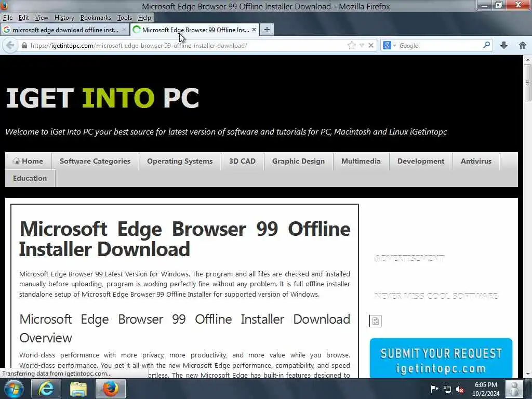Go to the Firefox home page icon
Image resolution: width=532 pixels, height=399 pixels.
[x=523, y=45]
